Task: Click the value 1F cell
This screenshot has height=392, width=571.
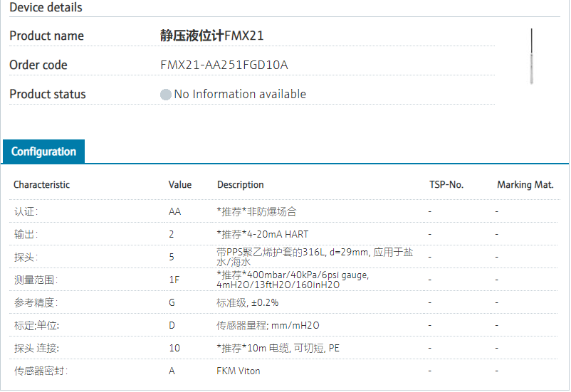Action: click(x=174, y=280)
